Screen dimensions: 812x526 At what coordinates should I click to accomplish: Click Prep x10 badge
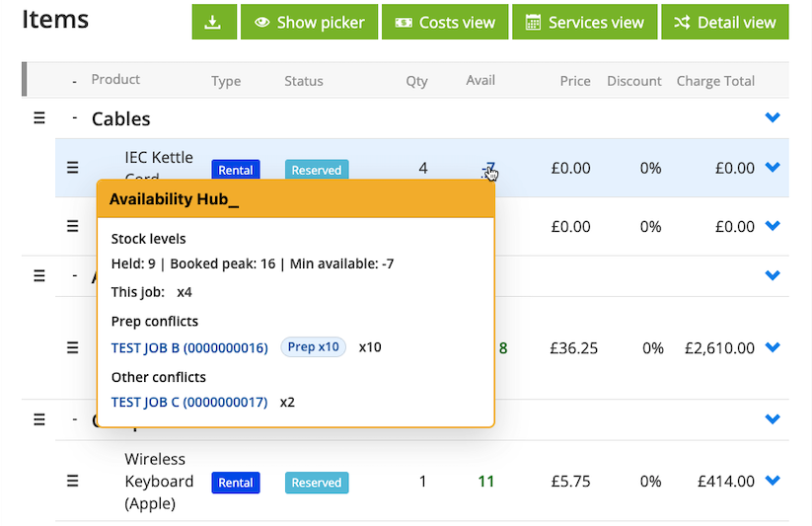point(314,346)
